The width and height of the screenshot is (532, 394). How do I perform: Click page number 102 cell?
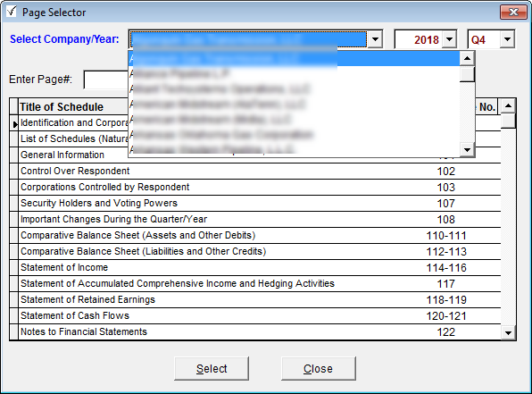(445, 172)
